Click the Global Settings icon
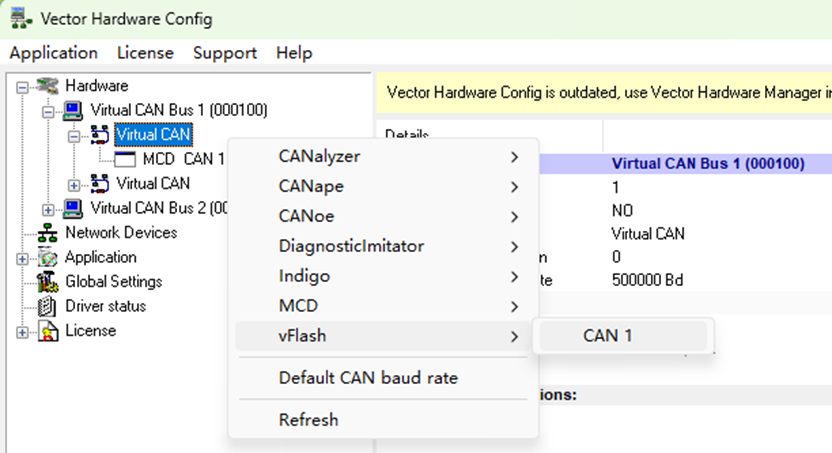This screenshot has height=453, width=832. pyautogui.click(x=47, y=282)
